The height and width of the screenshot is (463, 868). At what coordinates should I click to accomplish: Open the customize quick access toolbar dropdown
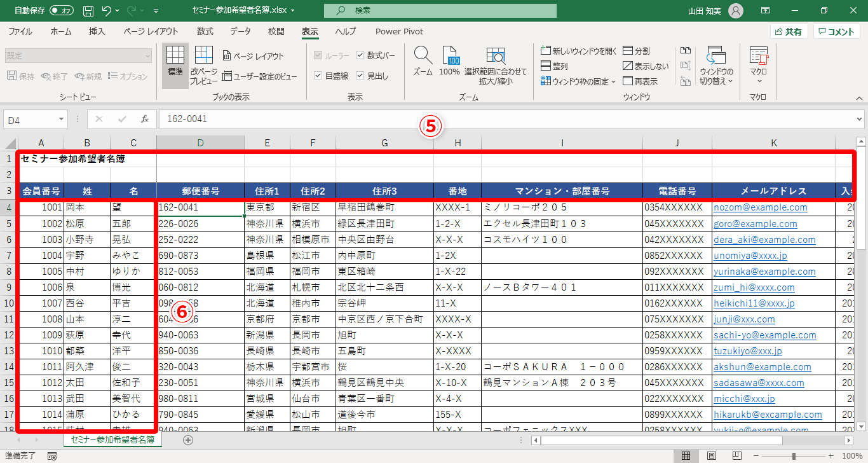156,11
